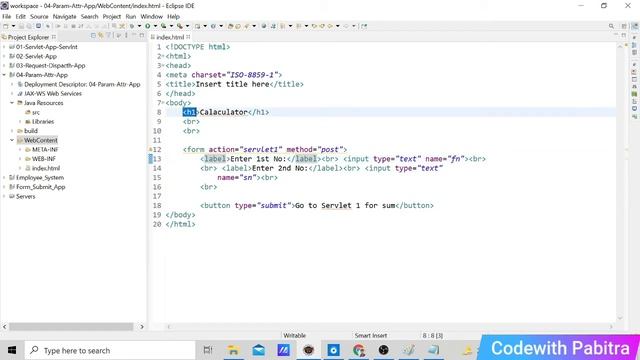Open the Run configurations dropdown arrow
The image size is (640, 360).
click(155, 26)
